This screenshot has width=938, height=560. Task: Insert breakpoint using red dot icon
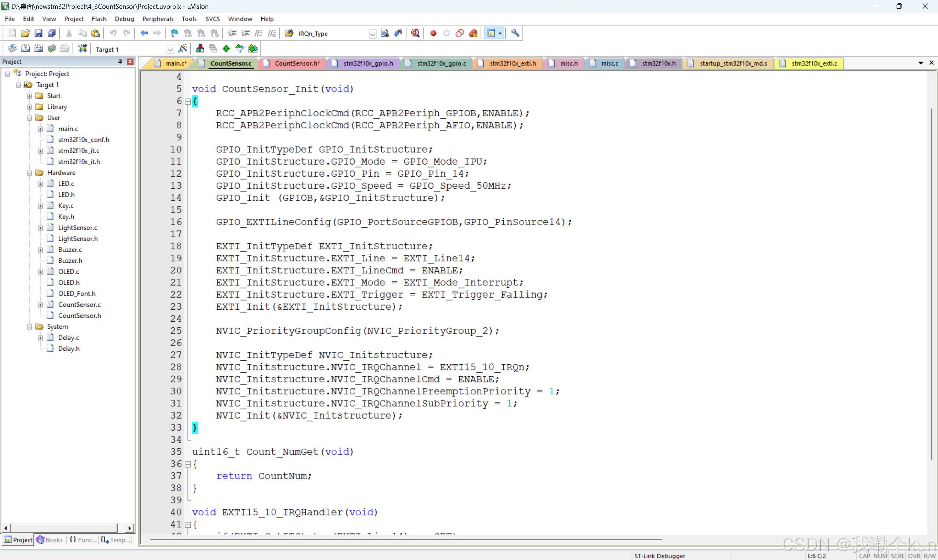(433, 33)
